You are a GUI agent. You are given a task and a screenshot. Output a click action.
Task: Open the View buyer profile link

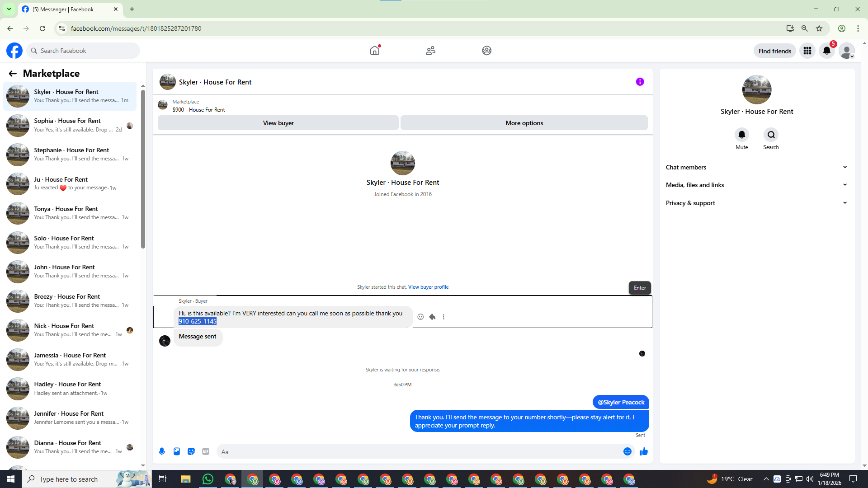click(428, 287)
